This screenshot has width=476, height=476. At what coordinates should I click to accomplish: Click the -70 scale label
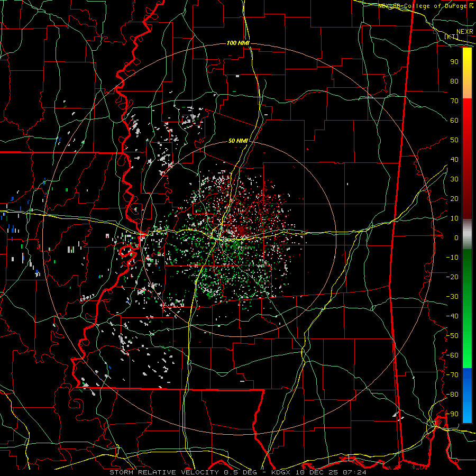[x=452, y=375]
